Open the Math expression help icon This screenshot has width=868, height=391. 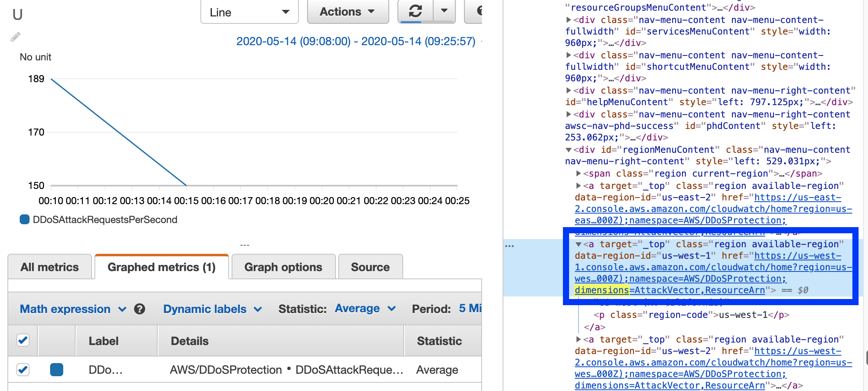140,309
